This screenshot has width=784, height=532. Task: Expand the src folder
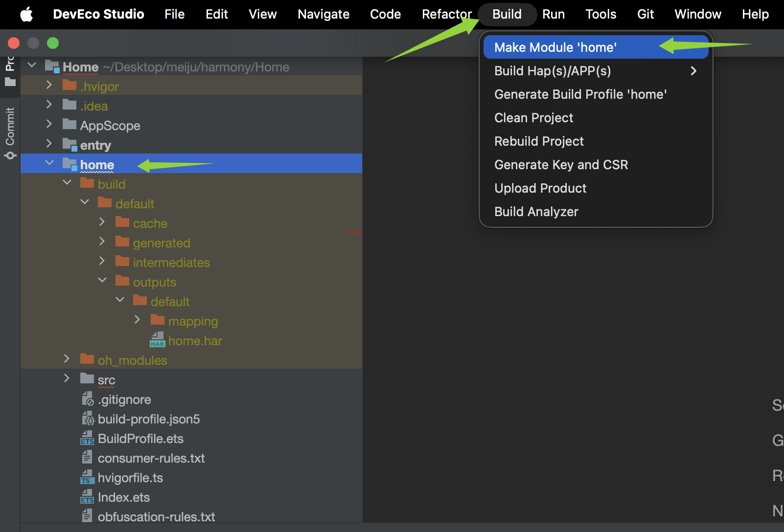[x=67, y=378]
